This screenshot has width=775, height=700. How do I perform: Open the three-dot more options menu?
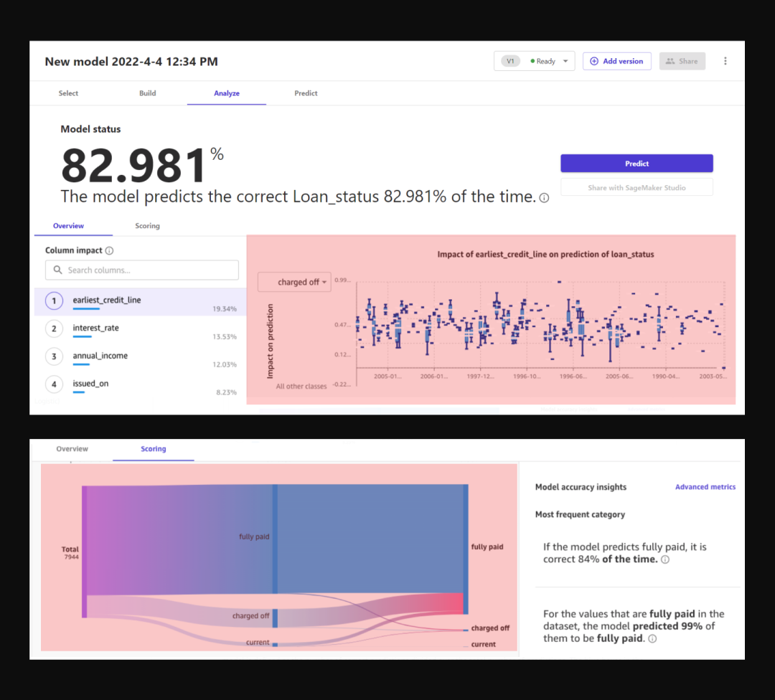pos(725,61)
